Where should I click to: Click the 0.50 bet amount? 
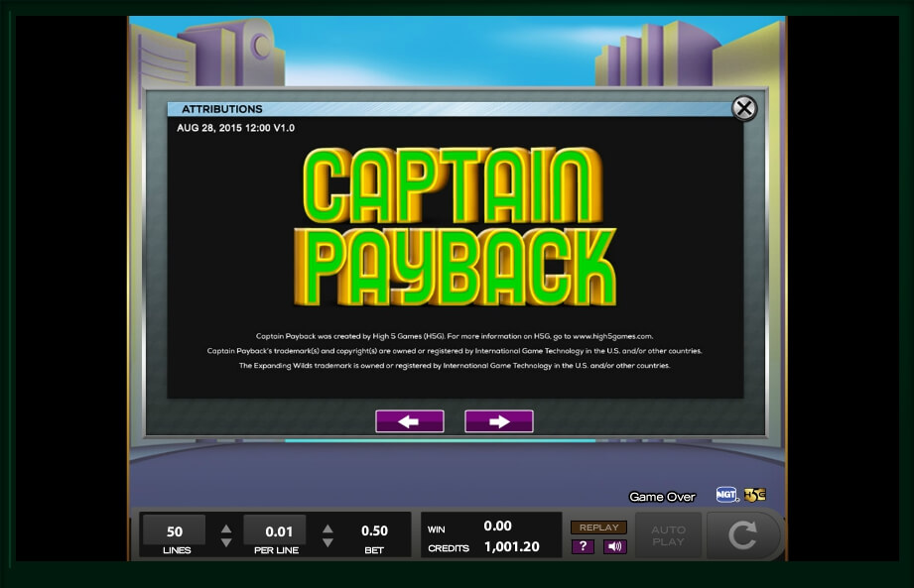tap(374, 530)
